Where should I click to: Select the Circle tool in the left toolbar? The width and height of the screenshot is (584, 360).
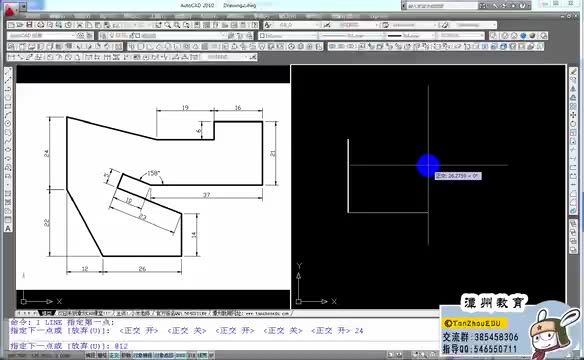tap(8, 124)
